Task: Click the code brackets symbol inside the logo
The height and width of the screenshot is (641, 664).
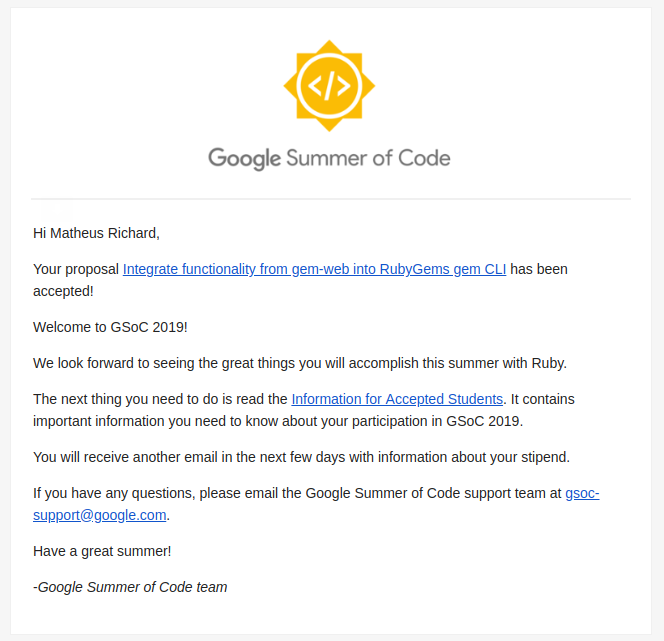Action: pos(329,86)
